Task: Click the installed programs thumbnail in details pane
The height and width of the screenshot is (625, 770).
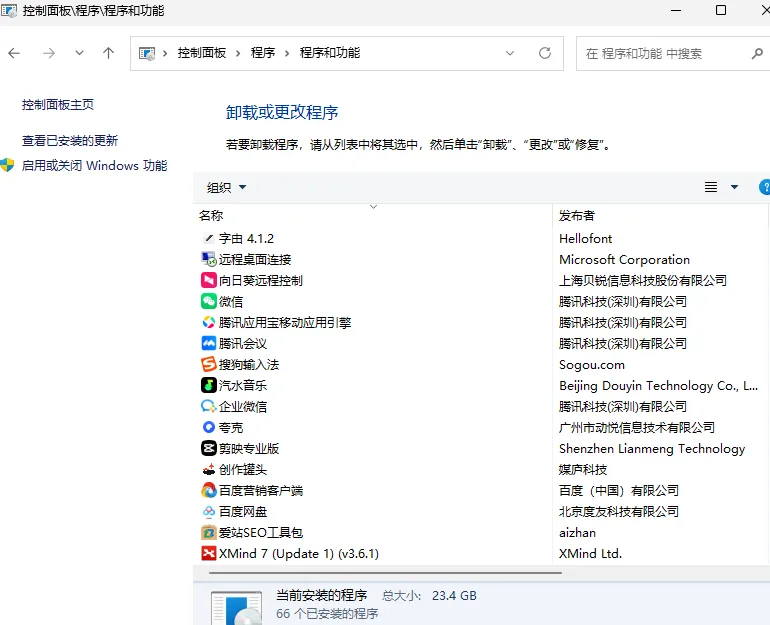Action: tap(237, 608)
